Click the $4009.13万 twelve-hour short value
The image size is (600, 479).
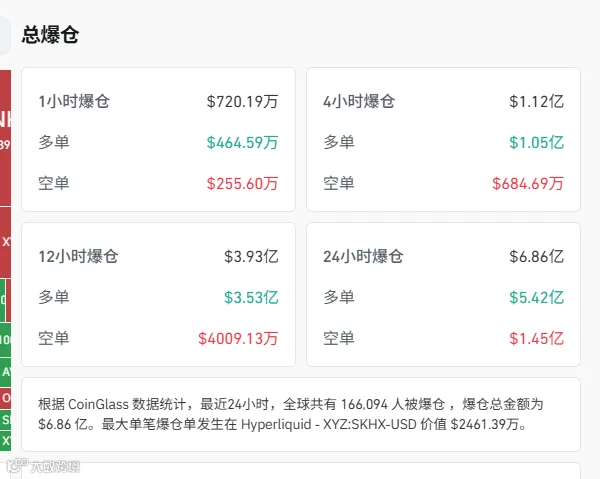[238, 338]
